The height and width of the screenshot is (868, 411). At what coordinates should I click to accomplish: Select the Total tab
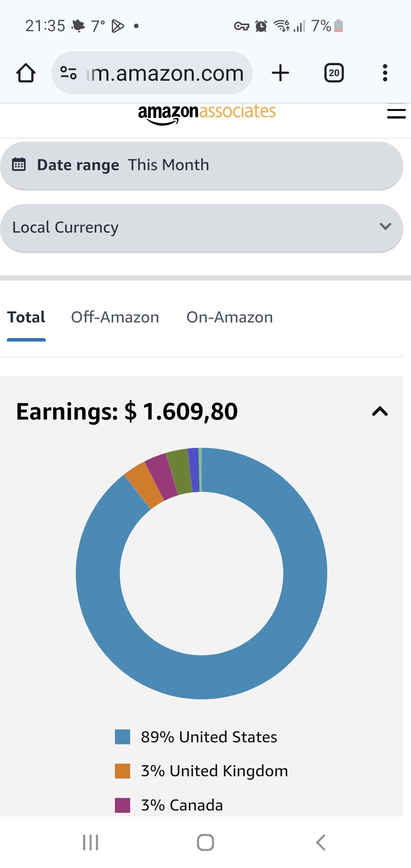click(26, 317)
